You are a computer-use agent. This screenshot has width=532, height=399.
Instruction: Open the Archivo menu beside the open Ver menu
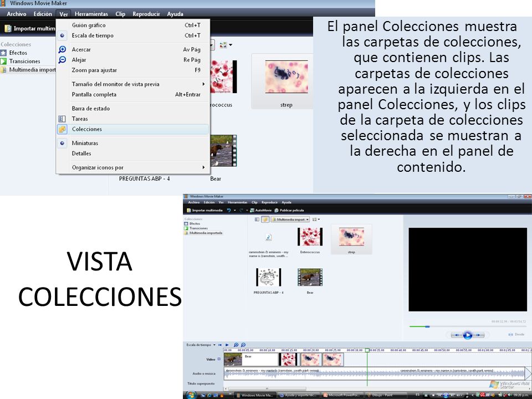click(16, 14)
